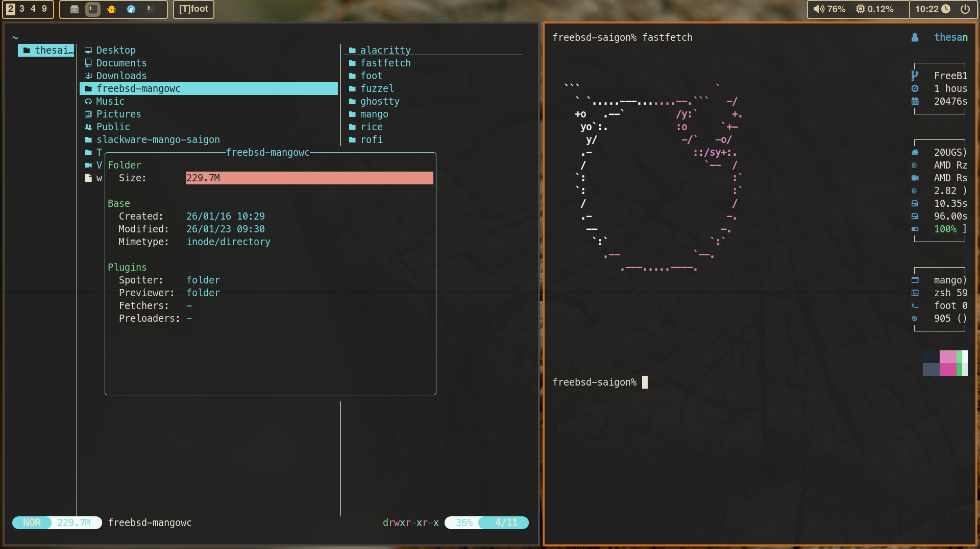Click the red 229.7M size bar

309,178
